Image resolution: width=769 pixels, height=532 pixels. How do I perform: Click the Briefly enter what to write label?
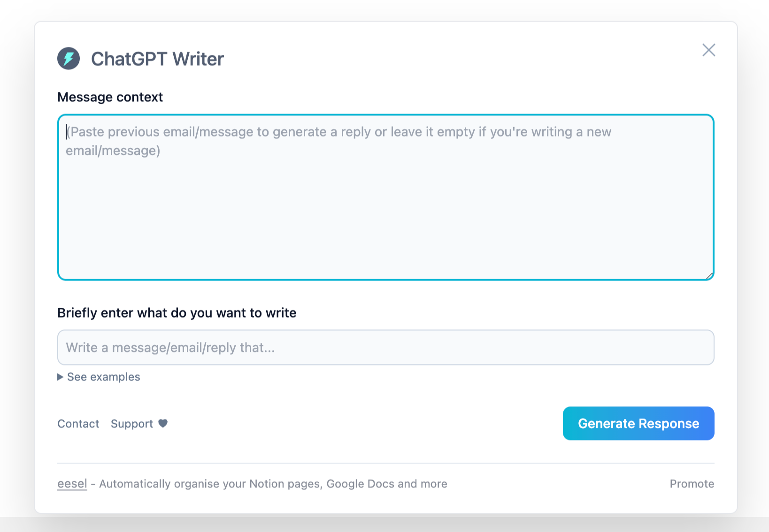[177, 312]
